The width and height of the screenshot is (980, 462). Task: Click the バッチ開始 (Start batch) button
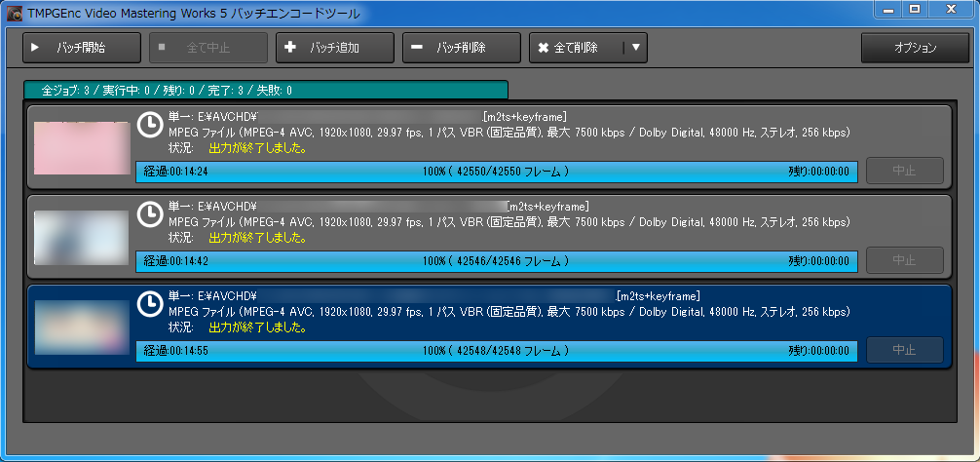[x=81, y=48]
